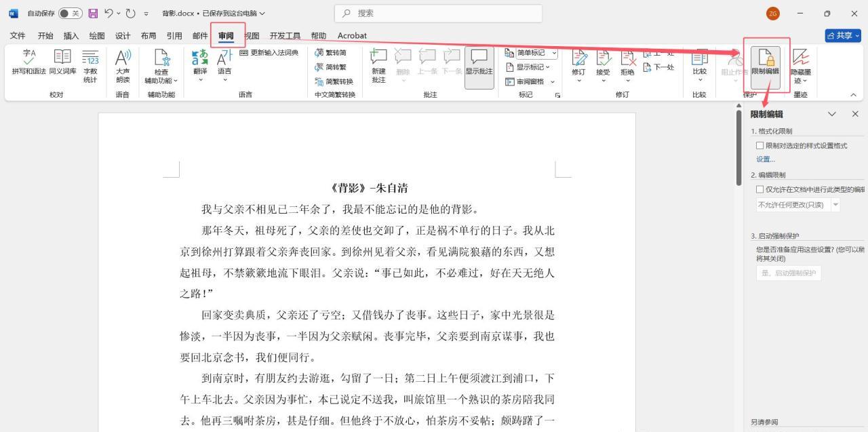Start 大声朗读 read aloud
Viewport: 868px width, 432px height.
click(x=122, y=63)
